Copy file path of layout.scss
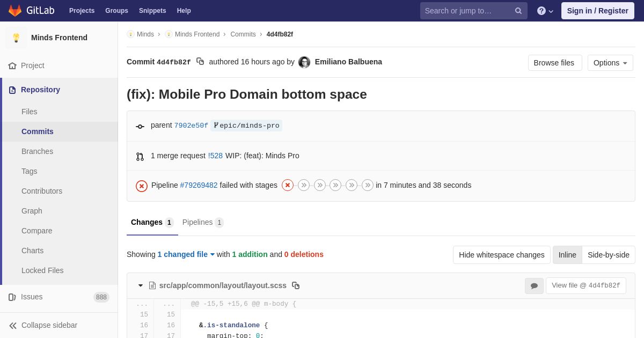644x338 pixels. (x=296, y=285)
